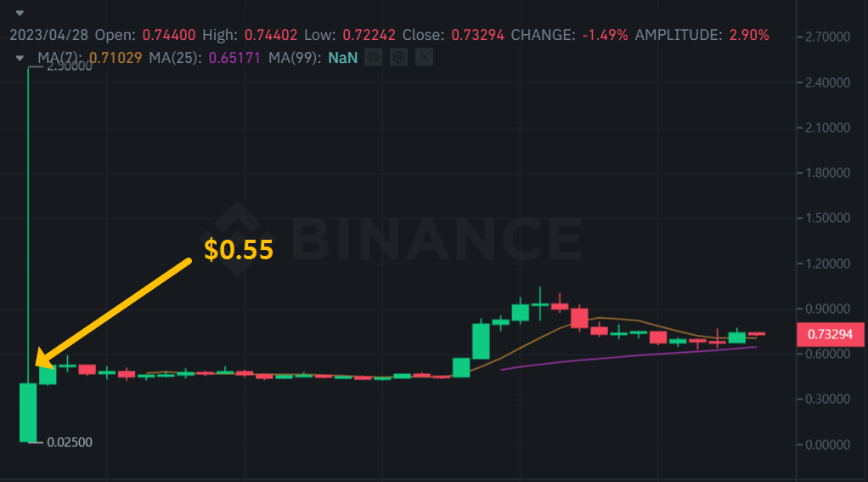Click the purple MA(25) line
The height and width of the screenshot is (482, 868).
click(x=628, y=358)
